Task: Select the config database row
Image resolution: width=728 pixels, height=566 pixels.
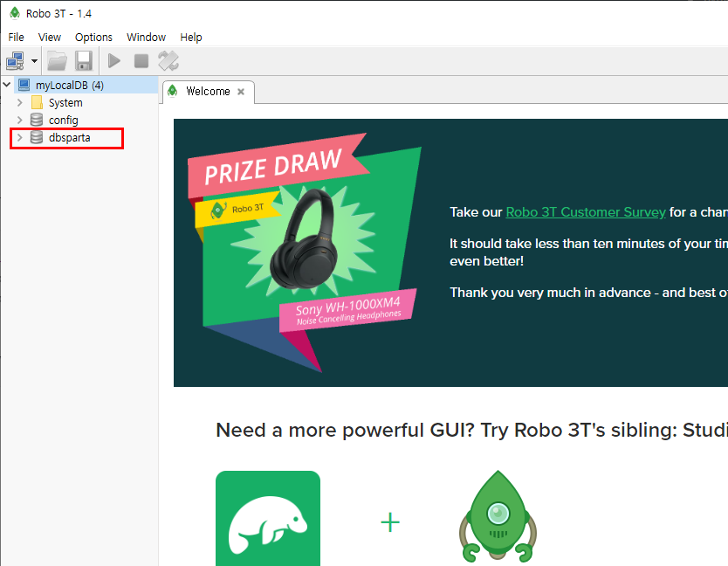Action: (63, 121)
